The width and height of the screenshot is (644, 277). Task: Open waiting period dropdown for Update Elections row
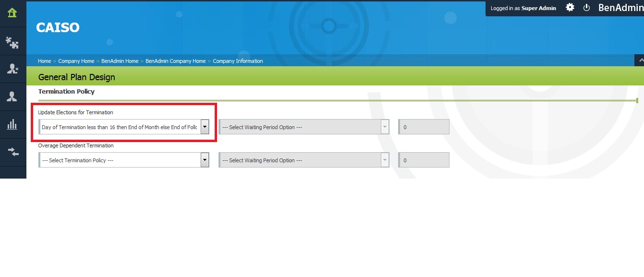[304, 127]
